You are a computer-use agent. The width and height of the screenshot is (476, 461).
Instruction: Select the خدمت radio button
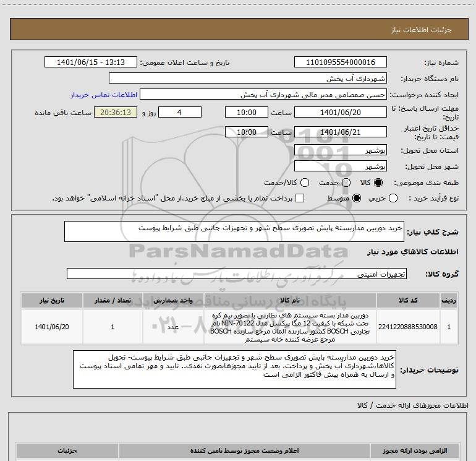pyautogui.click(x=346, y=183)
